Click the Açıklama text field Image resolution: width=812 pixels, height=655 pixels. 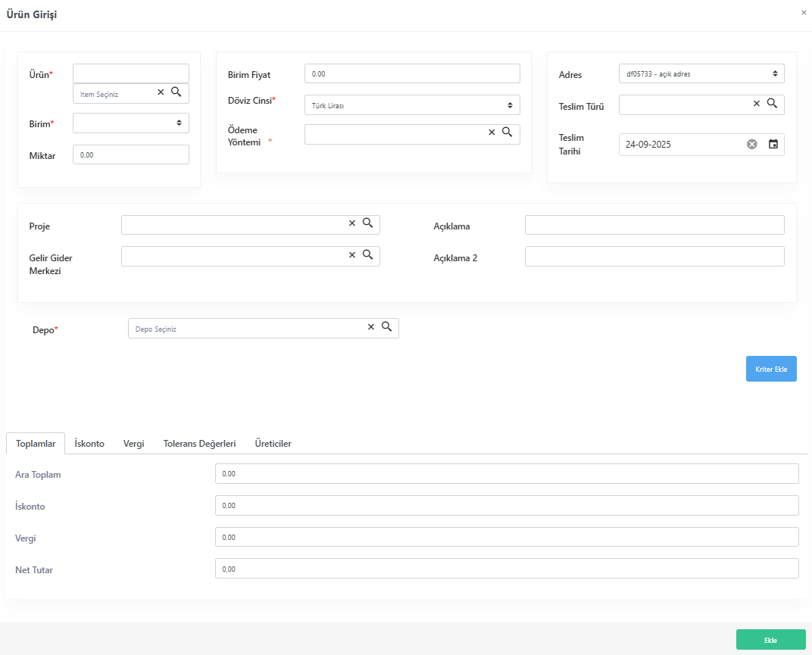click(654, 225)
